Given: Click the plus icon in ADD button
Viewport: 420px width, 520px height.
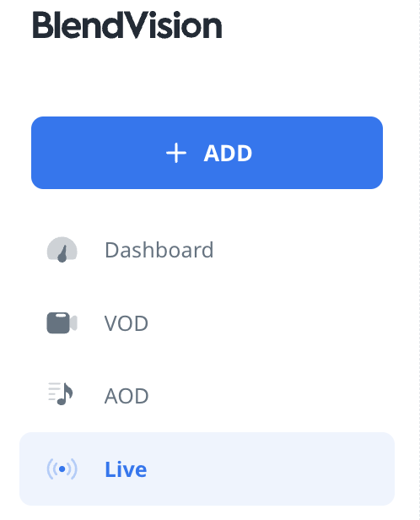Looking at the screenshot, I should (176, 153).
